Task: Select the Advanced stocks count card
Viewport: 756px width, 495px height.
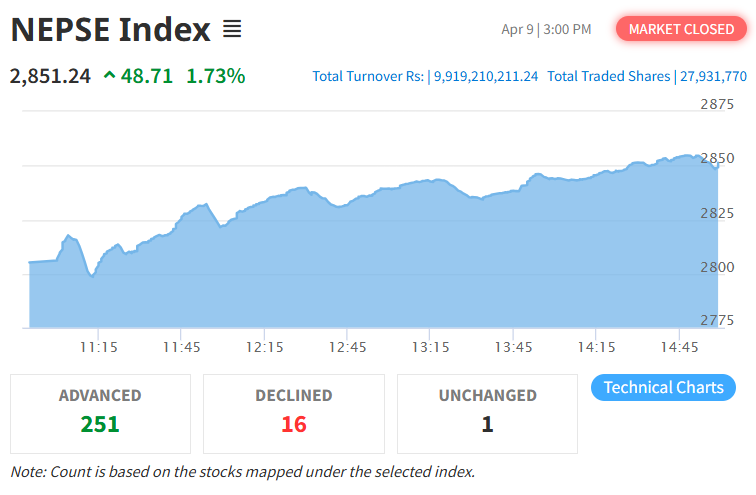Action: (x=100, y=414)
